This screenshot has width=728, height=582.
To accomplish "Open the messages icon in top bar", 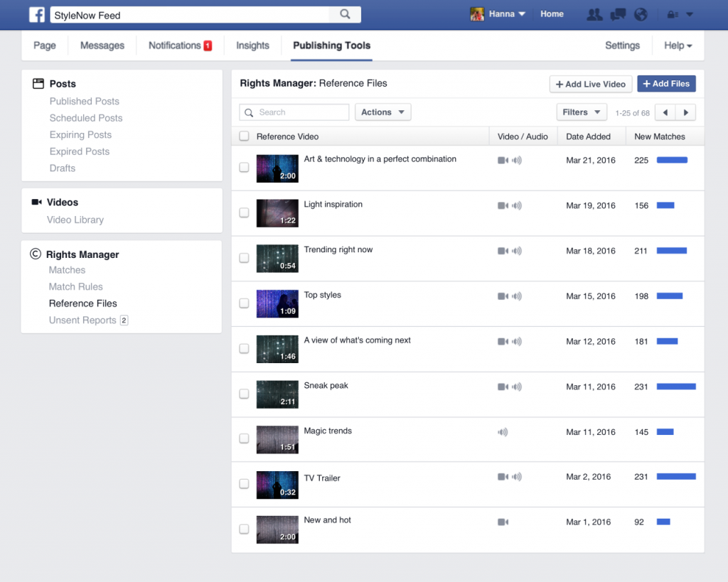I will (x=617, y=14).
